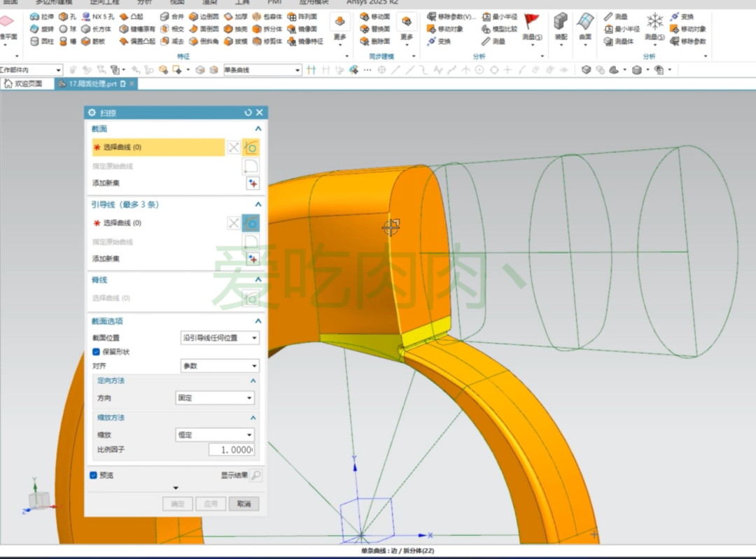Toggle the 保留形状 checkbox
The height and width of the screenshot is (559, 756).
96,352
